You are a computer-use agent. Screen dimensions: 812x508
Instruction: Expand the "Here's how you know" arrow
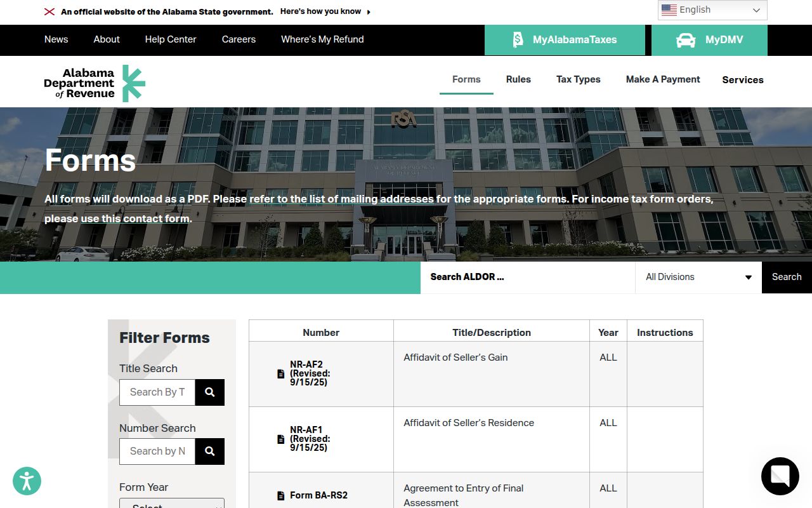click(x=369, y=12)
